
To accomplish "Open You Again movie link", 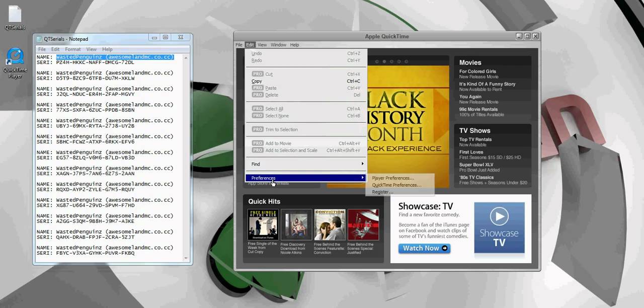I will coord(470,97).
